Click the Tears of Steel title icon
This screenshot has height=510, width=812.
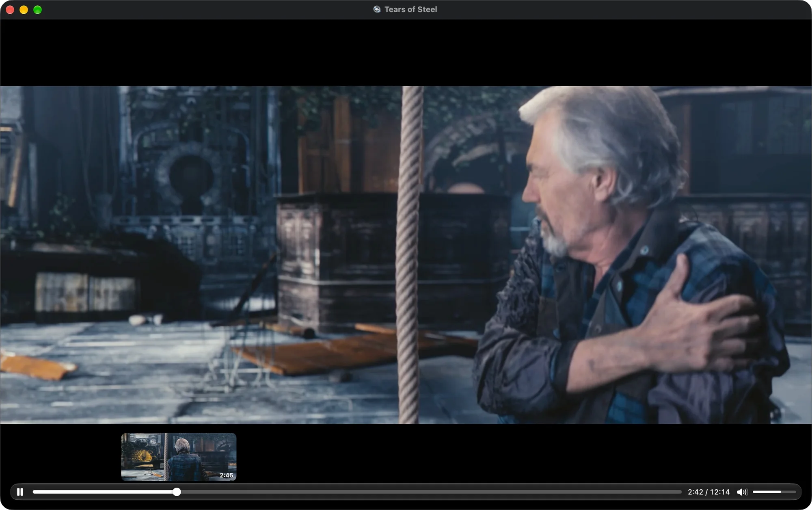pyautogui.click(x=377, y=9)
